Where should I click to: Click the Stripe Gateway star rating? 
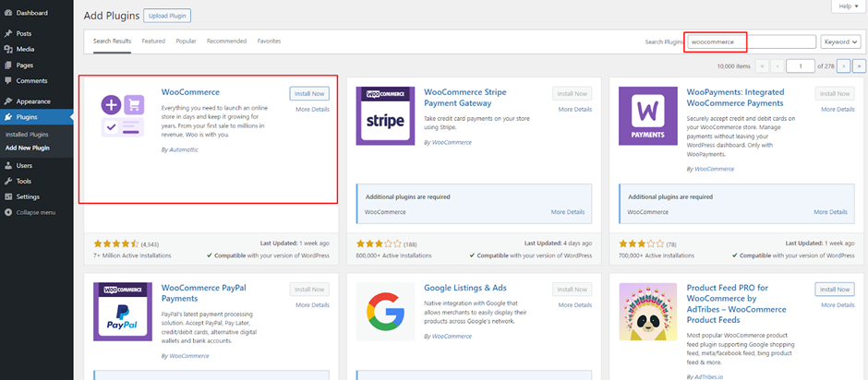380,243
